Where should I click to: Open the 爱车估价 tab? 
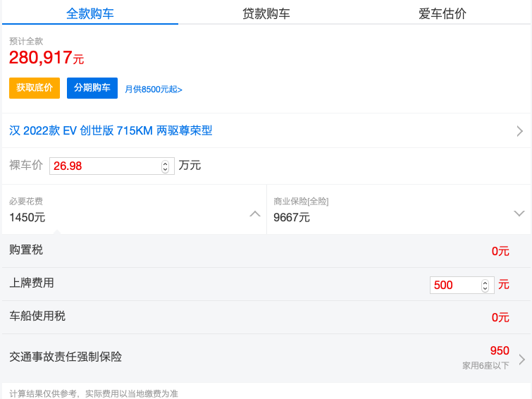(x=442, y=13)
